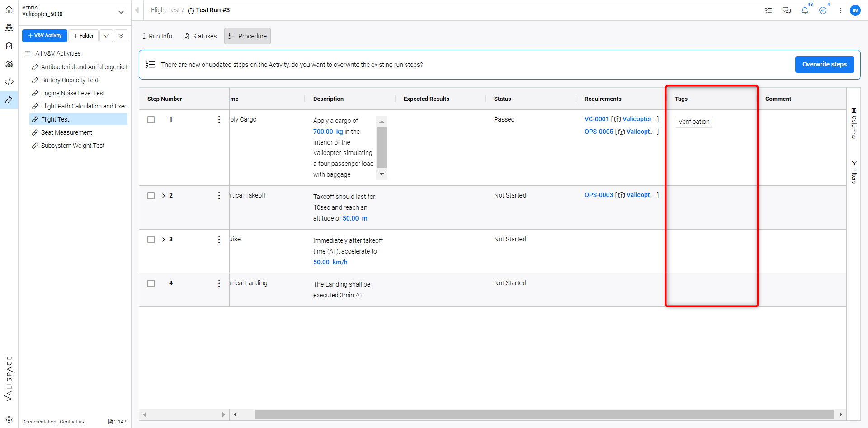
Task: Open the step 4 three-dot menu
Action: click(x=219, y=283)
